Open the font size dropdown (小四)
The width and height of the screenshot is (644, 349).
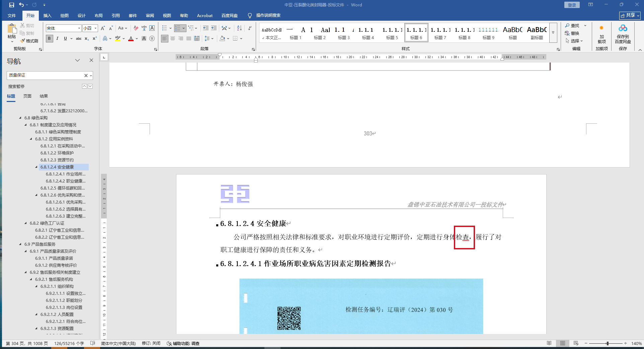95,28
